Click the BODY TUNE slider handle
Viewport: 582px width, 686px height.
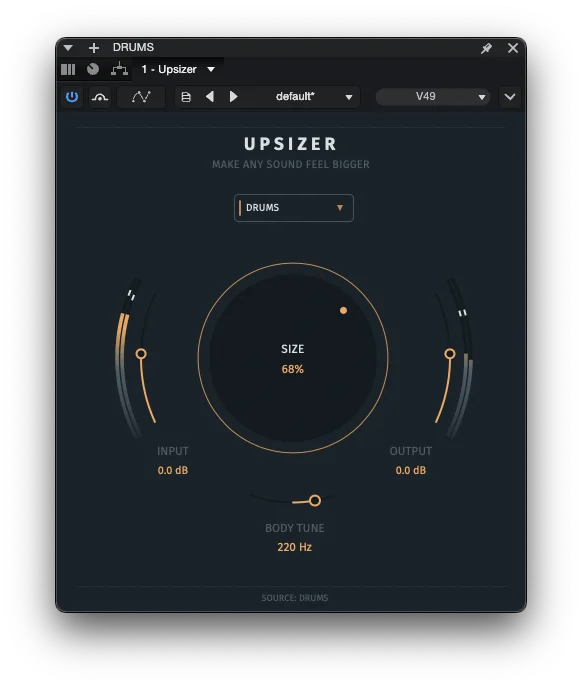tap(315, 500)
